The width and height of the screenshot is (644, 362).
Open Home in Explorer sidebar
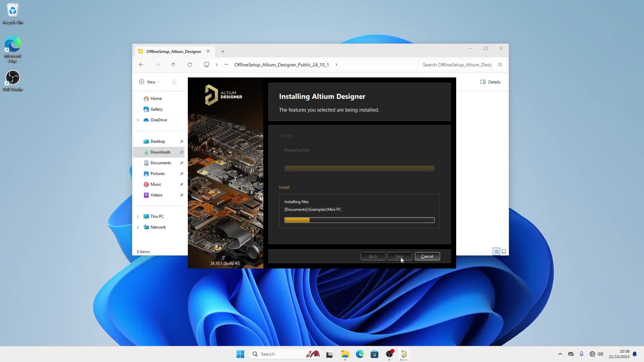click(x=156, y=99)
